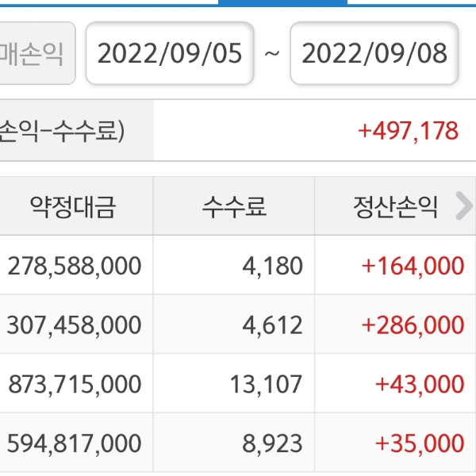The height and width of the screenshot is (476, 476).
Task: Click the +286,000 settlement profit
Action: point(413,324)
